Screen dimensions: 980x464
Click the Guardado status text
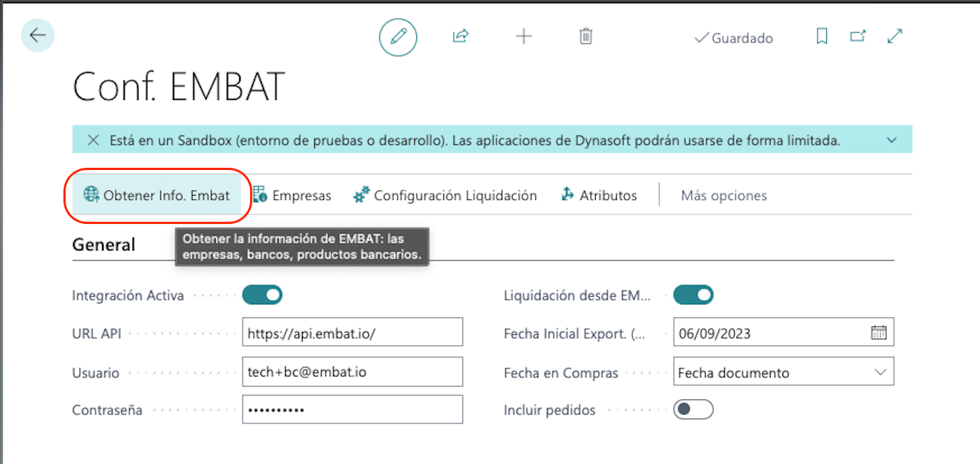[x=742, y=38]
